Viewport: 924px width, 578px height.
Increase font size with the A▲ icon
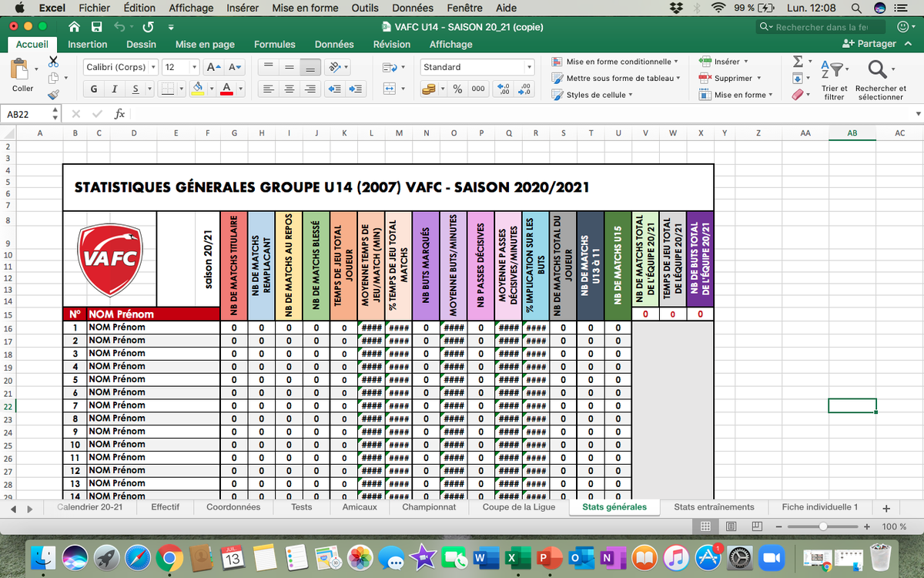(214, 67)
